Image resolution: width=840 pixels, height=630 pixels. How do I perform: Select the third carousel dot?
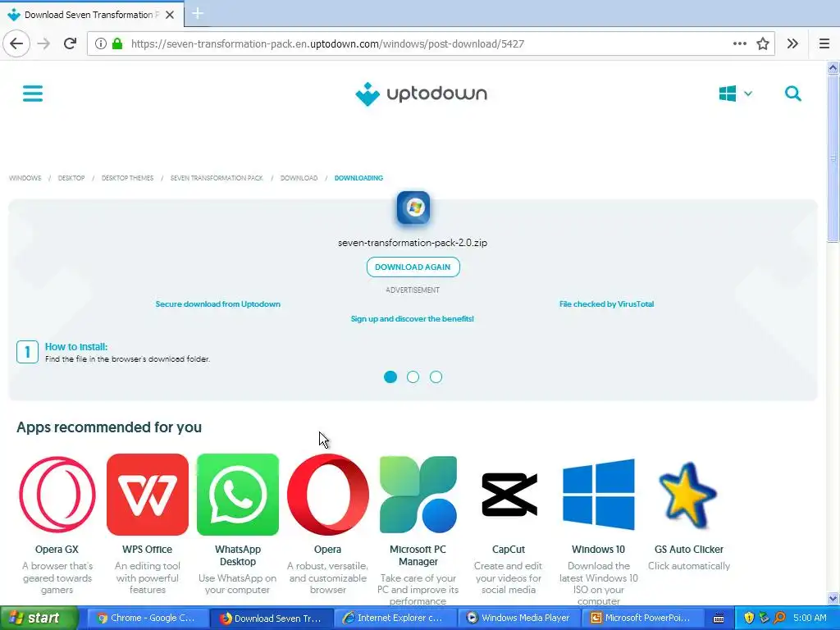point(436,377)
